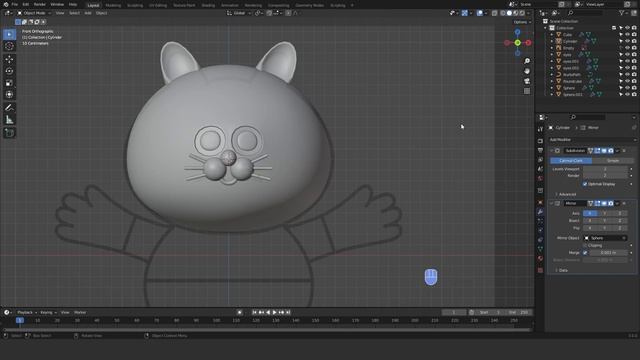Activate the Select Box tool
This screenshot has width=640, height=360.
click(9, 34)
